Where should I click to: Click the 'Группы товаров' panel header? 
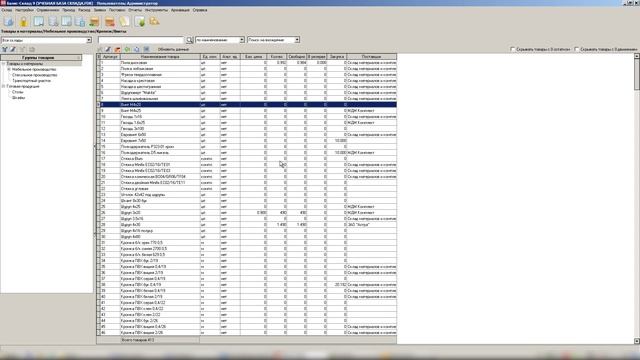(41, 58)
